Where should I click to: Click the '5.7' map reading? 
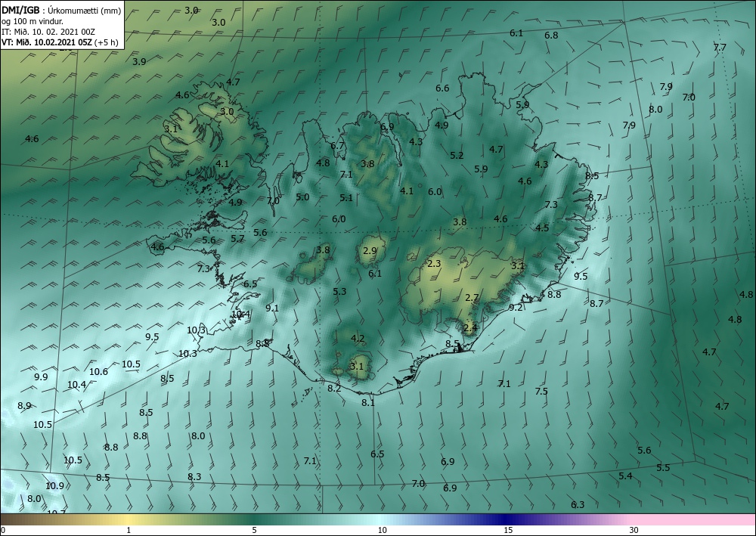(237, 239)
